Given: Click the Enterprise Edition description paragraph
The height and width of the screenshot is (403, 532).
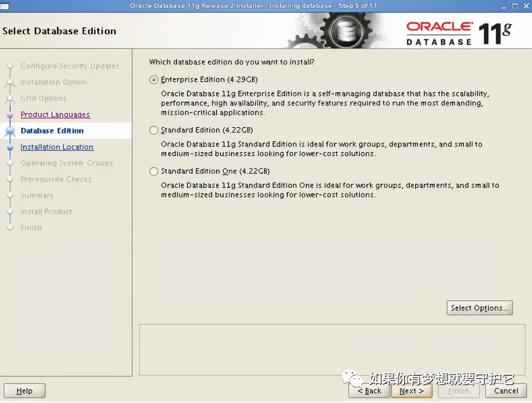Looking at the screenshot, I should [325, 103].
